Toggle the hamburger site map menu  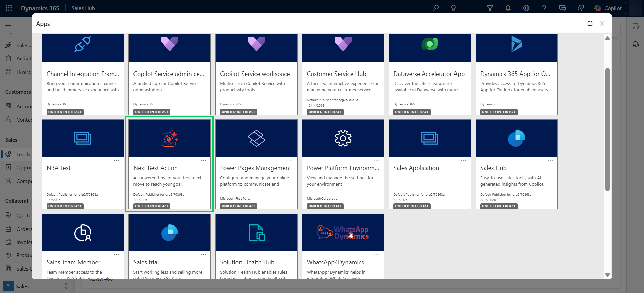pos(8,25)
